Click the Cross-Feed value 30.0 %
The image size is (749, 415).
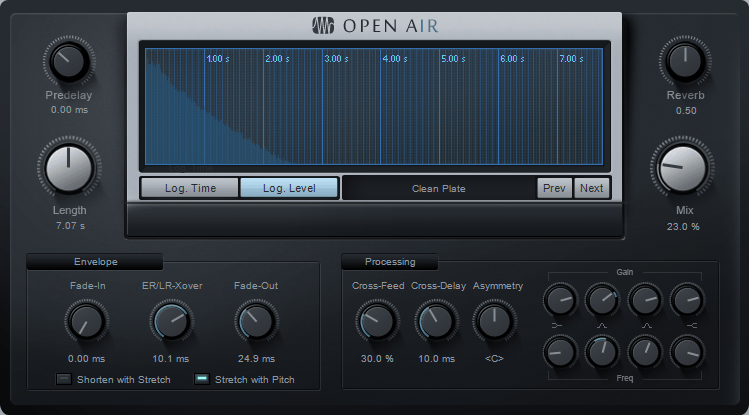click(x=377, y=359)
